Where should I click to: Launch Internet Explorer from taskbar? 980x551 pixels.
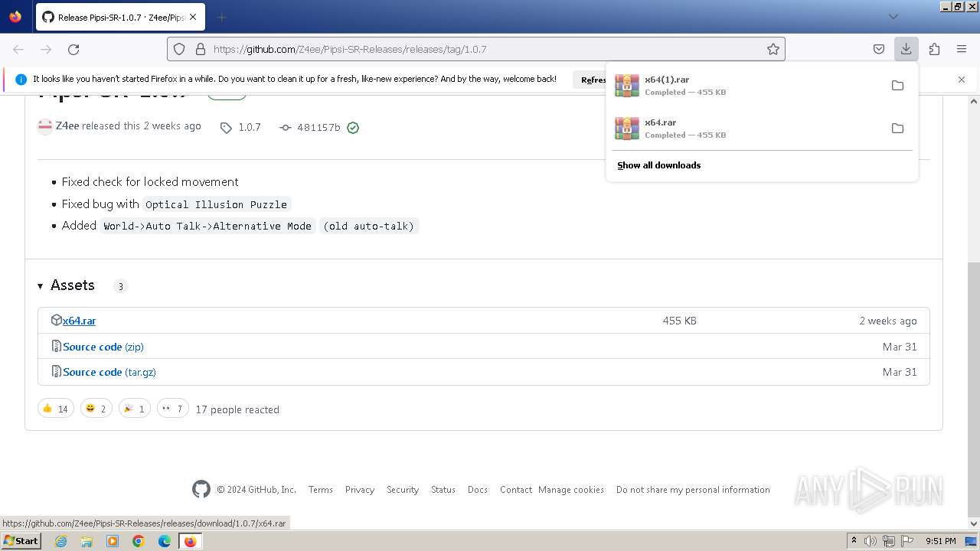61,541
